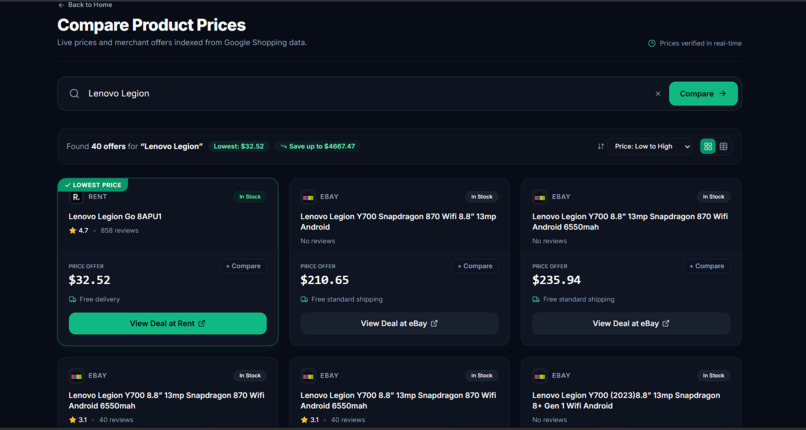Click the $32.52 price text
This screenshot has width=806, height=430.
pyautogui.click(x=89, y=280)
